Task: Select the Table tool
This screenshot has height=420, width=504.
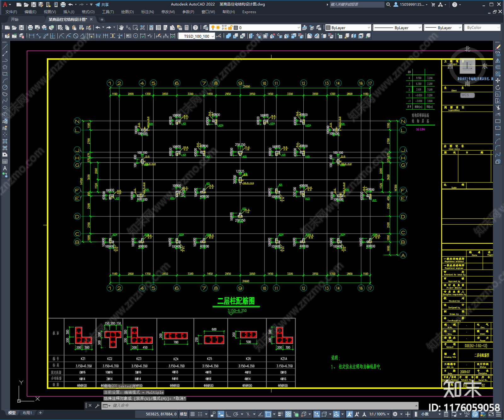Action: click(x=5, y=161)
